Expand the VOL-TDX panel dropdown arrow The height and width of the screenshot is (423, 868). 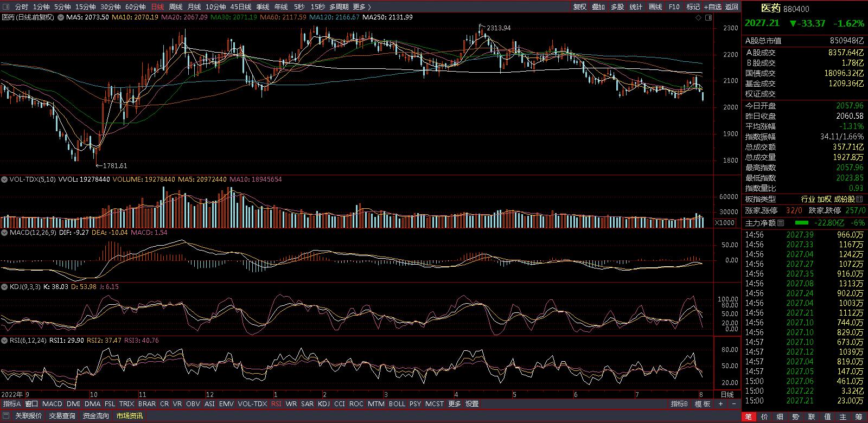click(4, 180)
